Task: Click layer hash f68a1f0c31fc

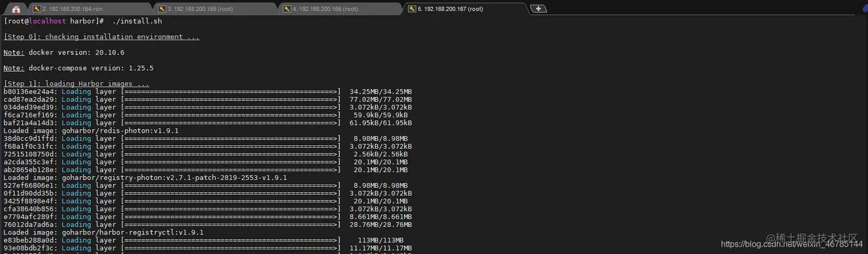Action: [x=29, y=147]
